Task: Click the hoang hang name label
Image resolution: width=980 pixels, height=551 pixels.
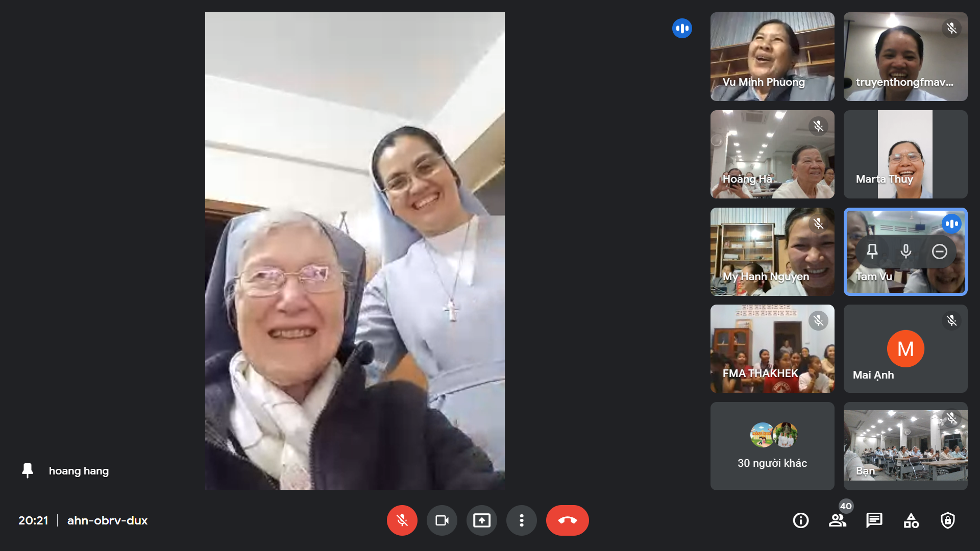Action: [x=79, y=470]
